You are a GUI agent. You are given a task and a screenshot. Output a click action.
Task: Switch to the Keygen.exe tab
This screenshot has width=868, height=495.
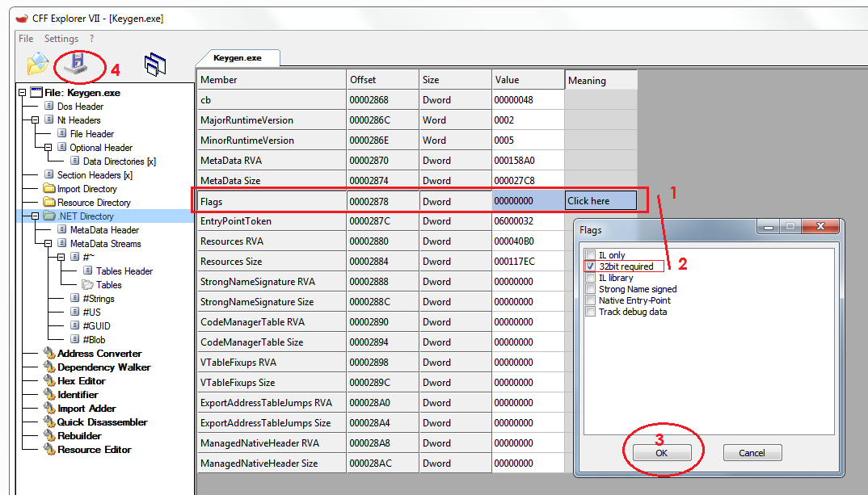click(x=238, y=57)
